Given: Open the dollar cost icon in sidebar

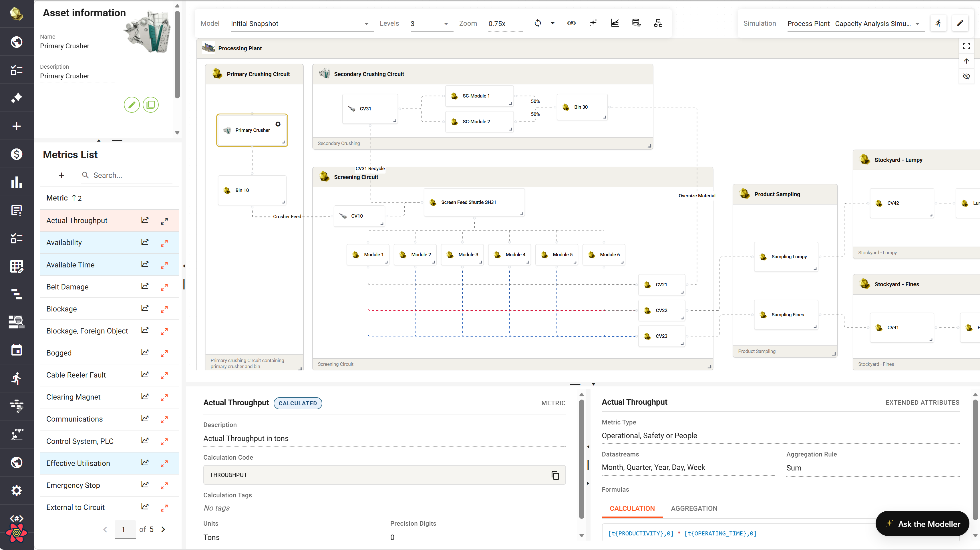Looking at the screenshot, I should 16,154.
